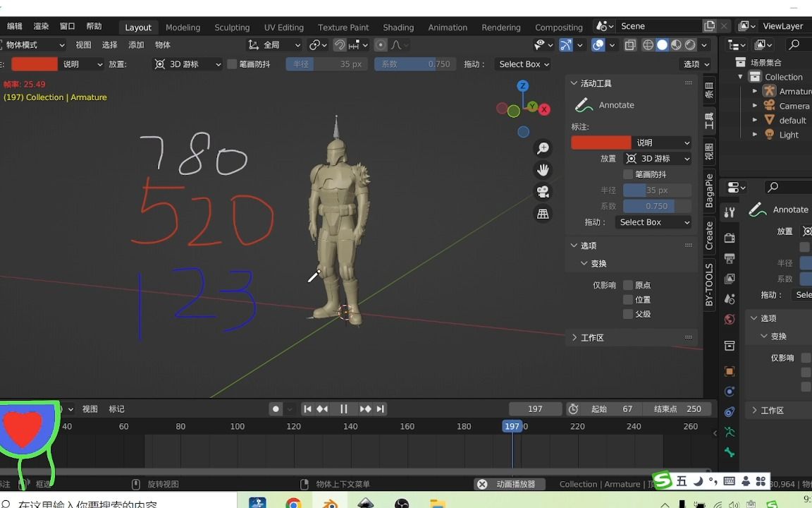812x508 pixels.
Task: Check 原点 under the 仅影响 options
Action: pyautogui.click(x=627, y=285)
